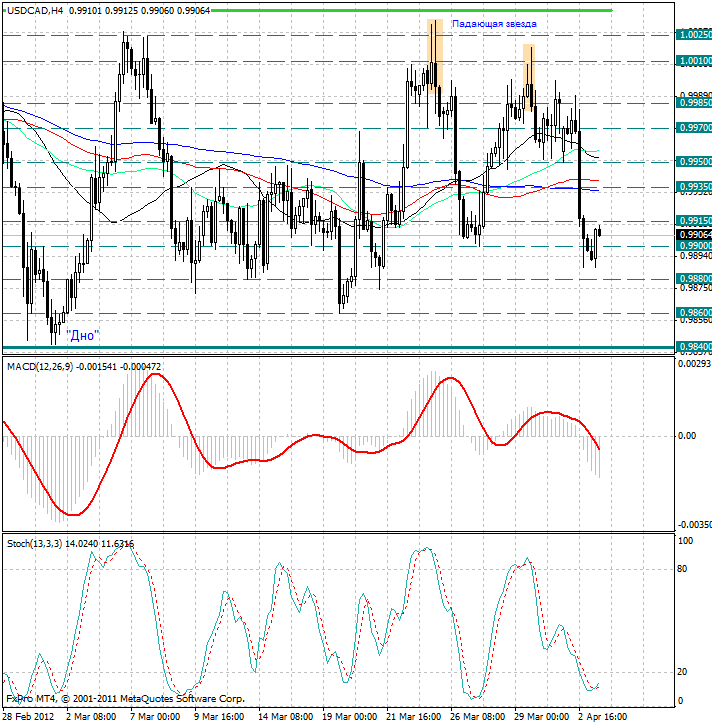
Task: Click the 2 Apr 16:00 date label
Action: [603, 716]
